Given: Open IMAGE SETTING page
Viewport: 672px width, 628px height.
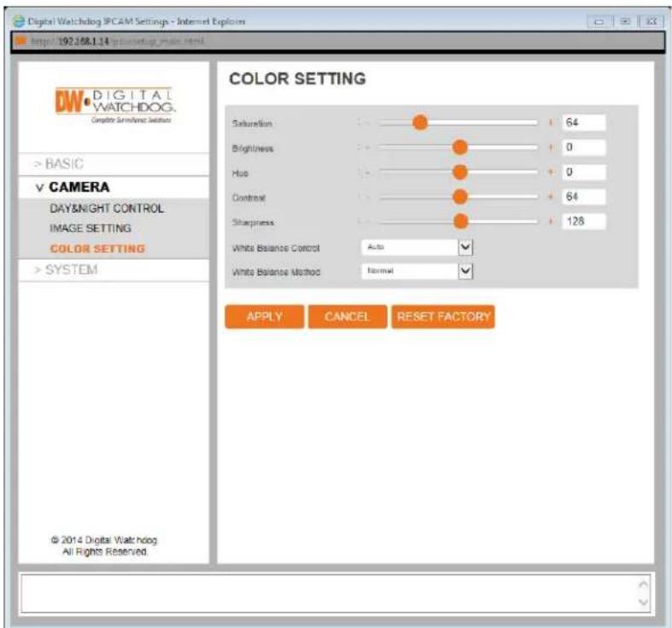Looking at the screenshot, I should tap(91, 228).
